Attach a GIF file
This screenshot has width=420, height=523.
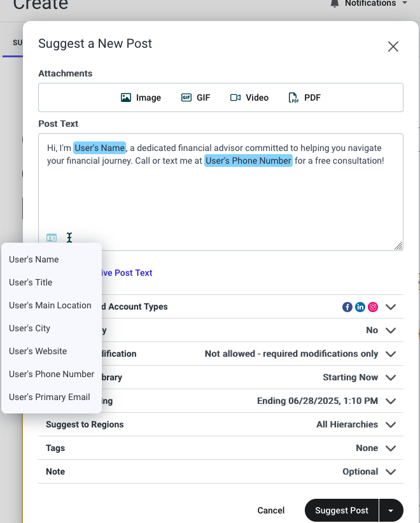coord(195,97)
